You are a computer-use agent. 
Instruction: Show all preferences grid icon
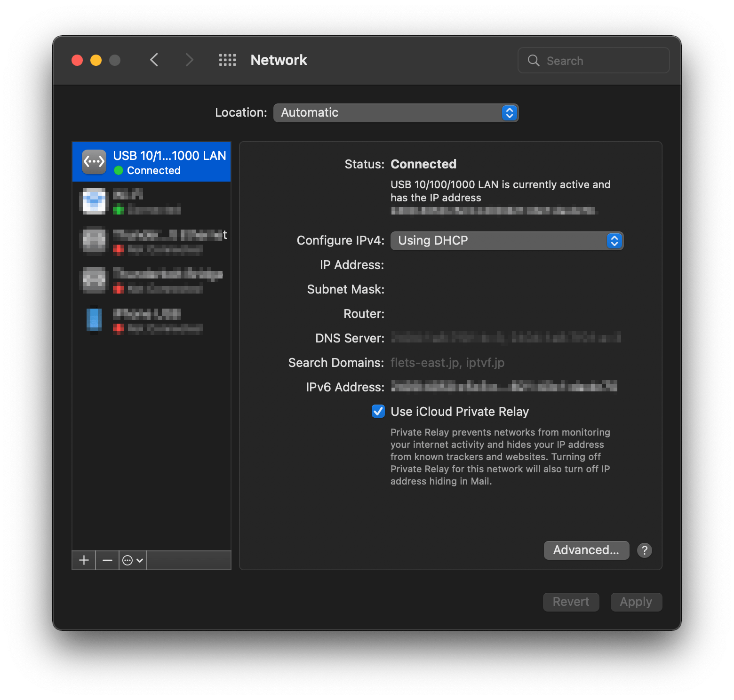point(228,60)
